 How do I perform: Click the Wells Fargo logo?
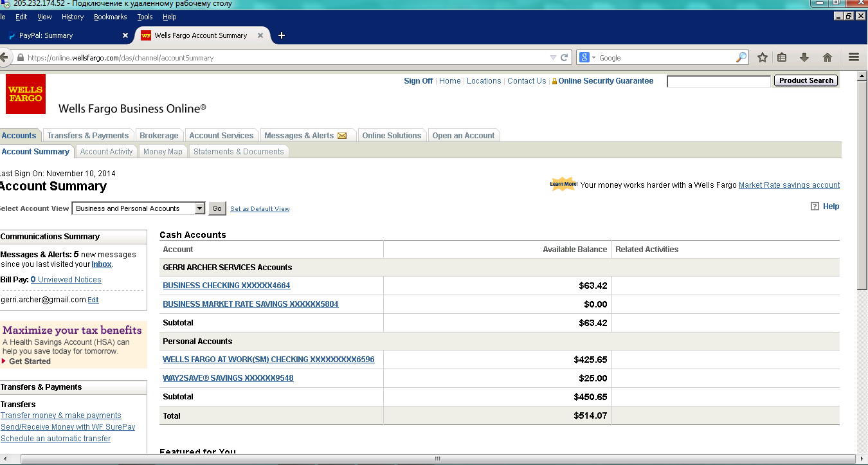(26, 94)
